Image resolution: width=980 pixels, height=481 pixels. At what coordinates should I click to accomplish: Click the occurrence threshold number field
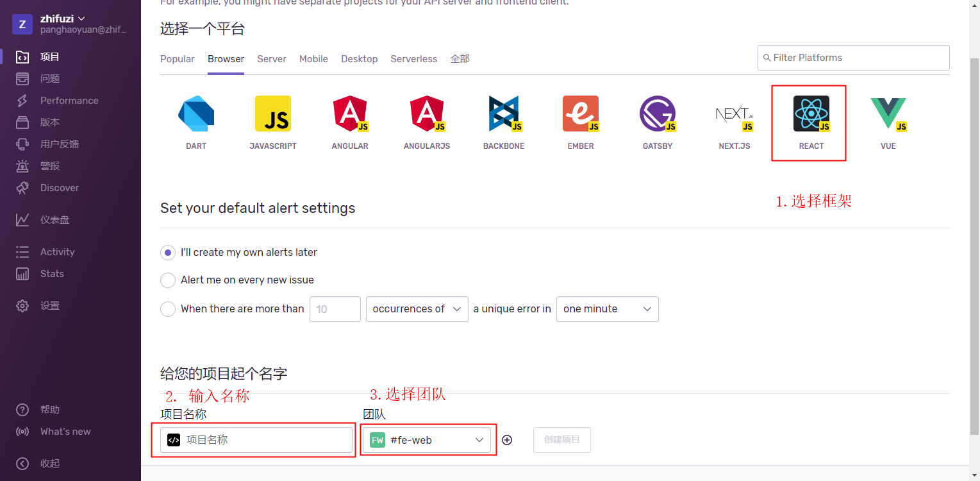[x=335, y=309]
